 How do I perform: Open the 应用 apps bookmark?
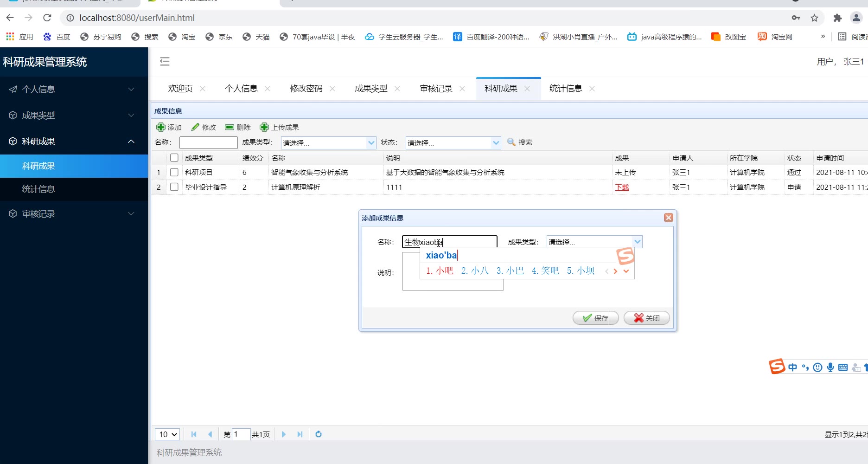pos(19,37)
